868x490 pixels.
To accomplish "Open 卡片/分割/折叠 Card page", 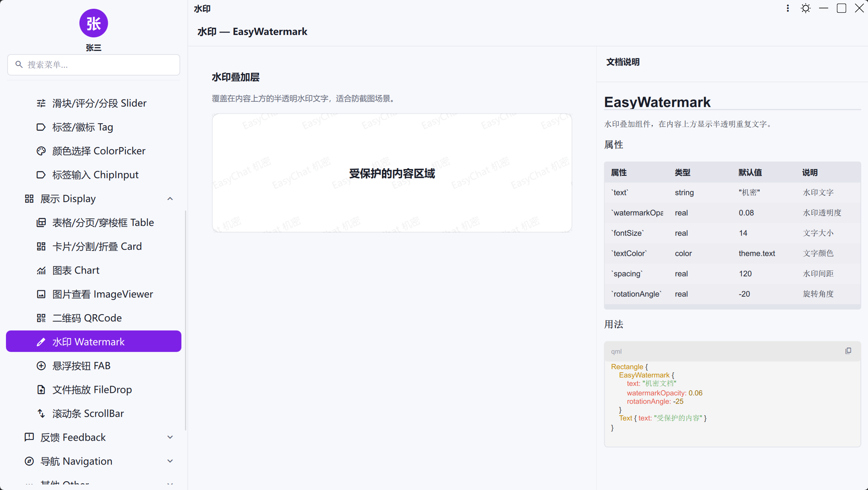I will tap(93, 247).
